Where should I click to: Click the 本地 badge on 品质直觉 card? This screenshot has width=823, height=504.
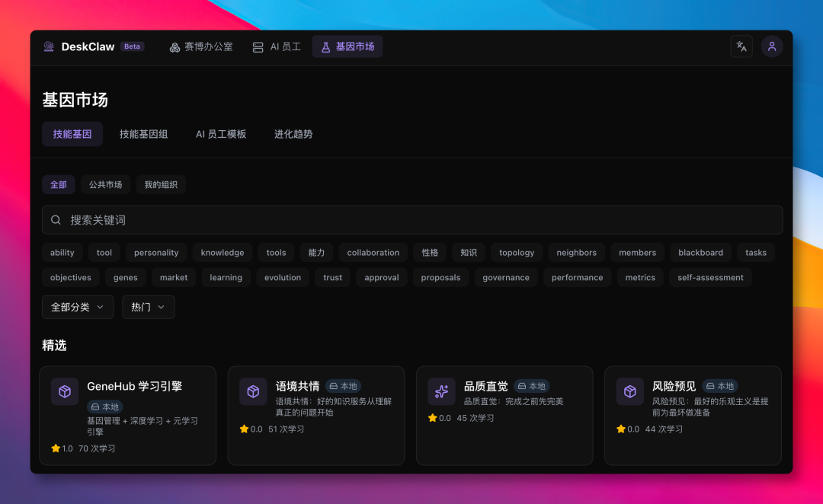pos(532,386)
